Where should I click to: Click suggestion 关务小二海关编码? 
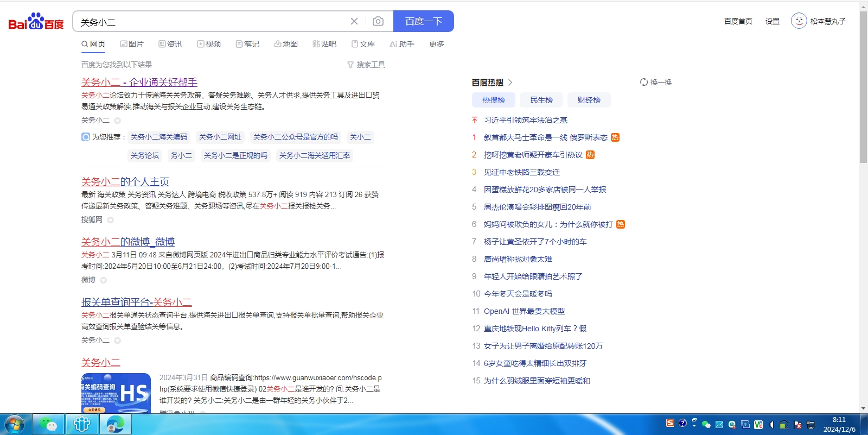[x=159, y=137]
